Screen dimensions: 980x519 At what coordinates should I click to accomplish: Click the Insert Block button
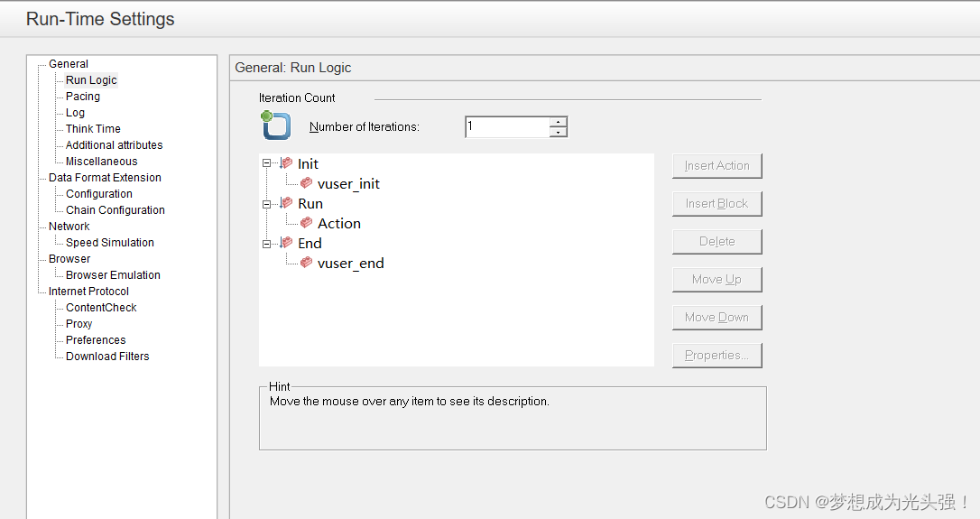tap(717, 204)
